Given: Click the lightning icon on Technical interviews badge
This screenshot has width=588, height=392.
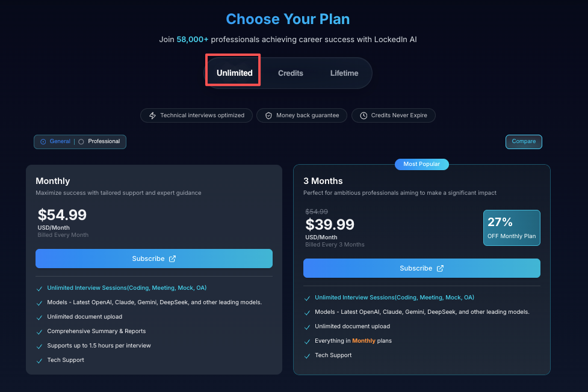Looking at the screenshot, I should coord(152,115).
